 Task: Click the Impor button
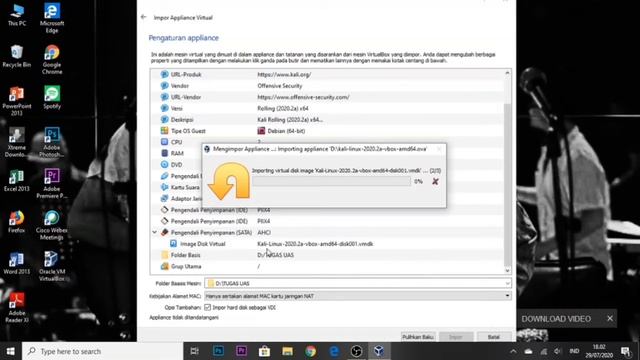coord(456,337)
